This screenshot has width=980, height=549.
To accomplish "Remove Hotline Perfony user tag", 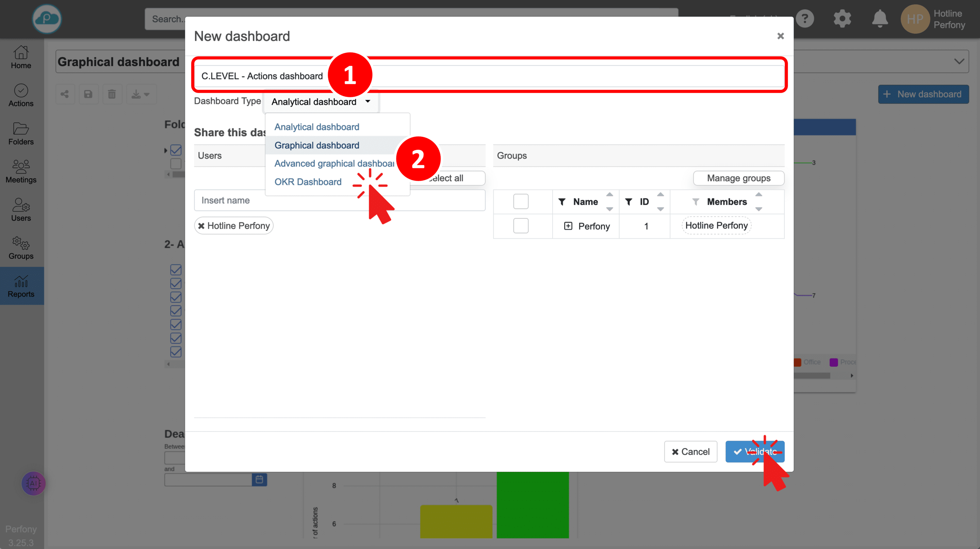I will click(x=201, y=226).
